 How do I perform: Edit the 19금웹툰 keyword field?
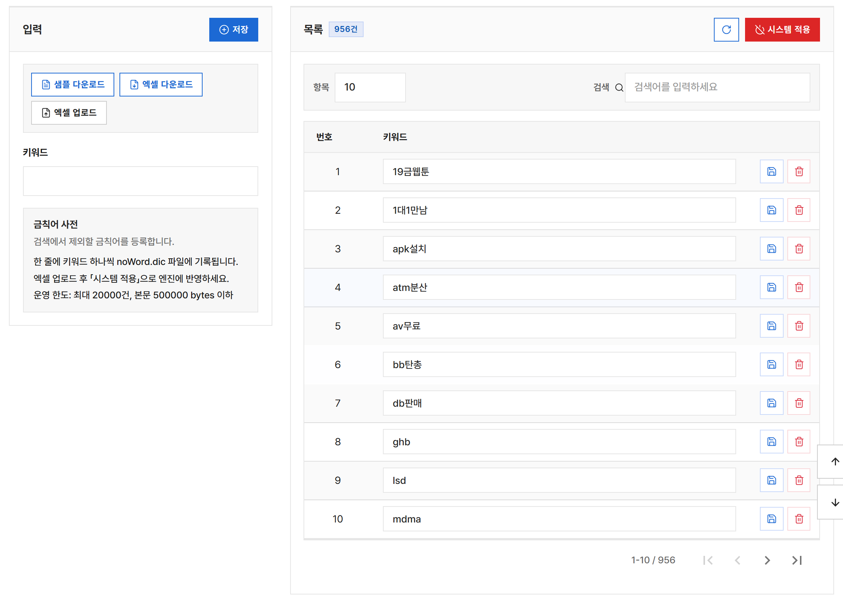[559, 171]
